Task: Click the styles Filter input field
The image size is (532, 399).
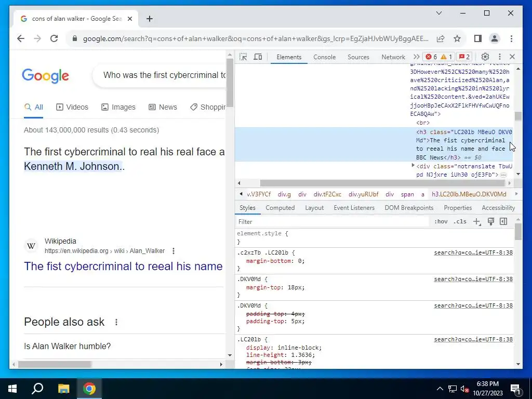Action: (332, 221)
